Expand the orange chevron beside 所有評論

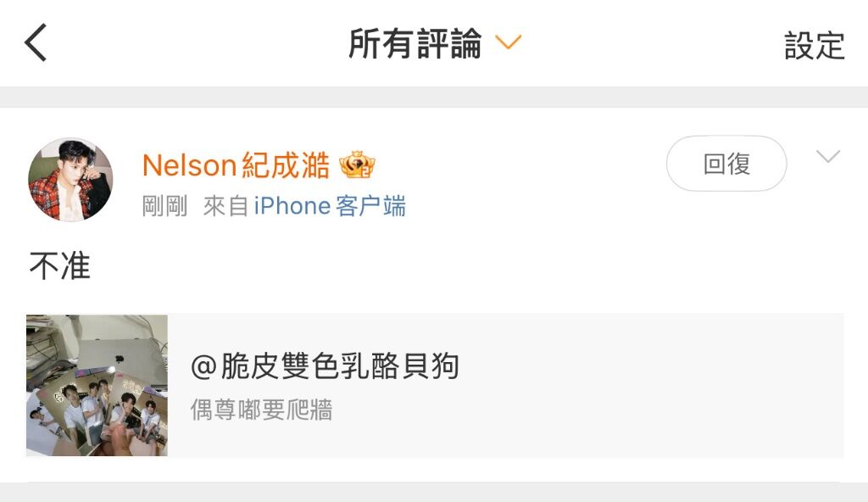[509, 42]
